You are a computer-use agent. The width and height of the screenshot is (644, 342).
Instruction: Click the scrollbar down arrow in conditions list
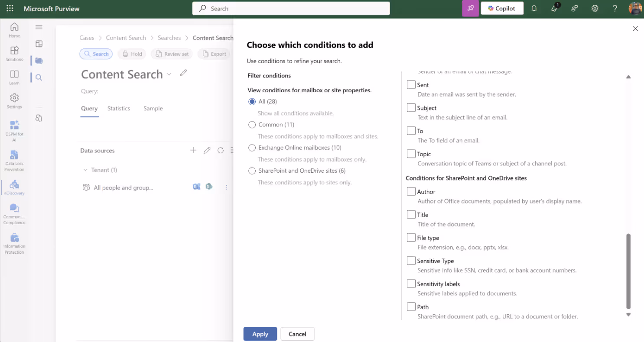pyautogui.click(x=628, y=315)
